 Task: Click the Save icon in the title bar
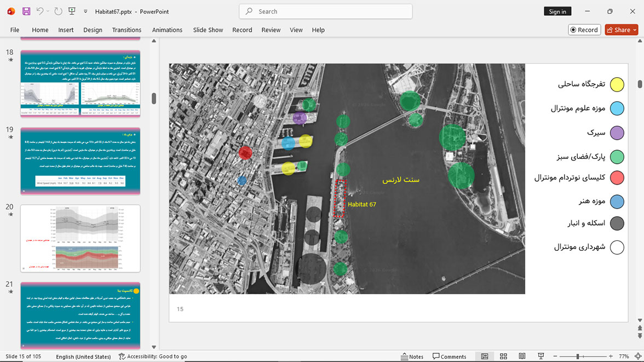coord(26,12)
